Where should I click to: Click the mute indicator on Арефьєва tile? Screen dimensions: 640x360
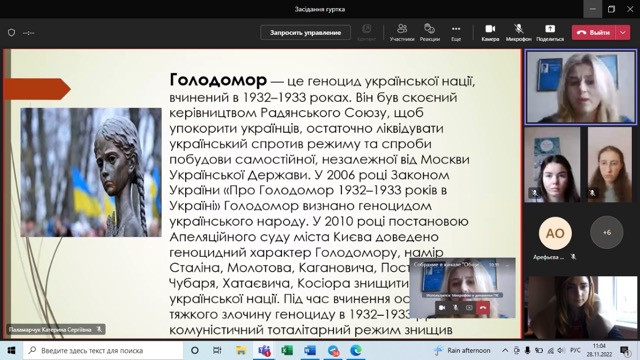(573, 257)
